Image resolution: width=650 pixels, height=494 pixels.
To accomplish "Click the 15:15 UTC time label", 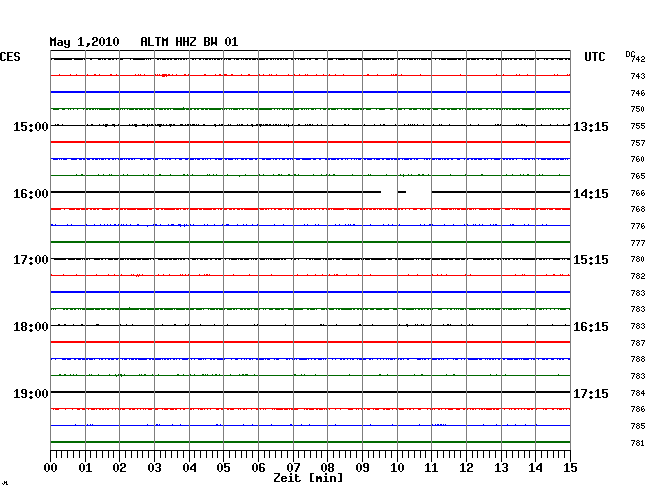I will click(x=591, y=260).
